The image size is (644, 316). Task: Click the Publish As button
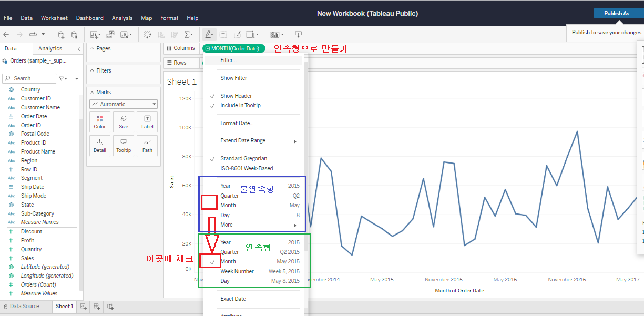[x=618, y=13]
